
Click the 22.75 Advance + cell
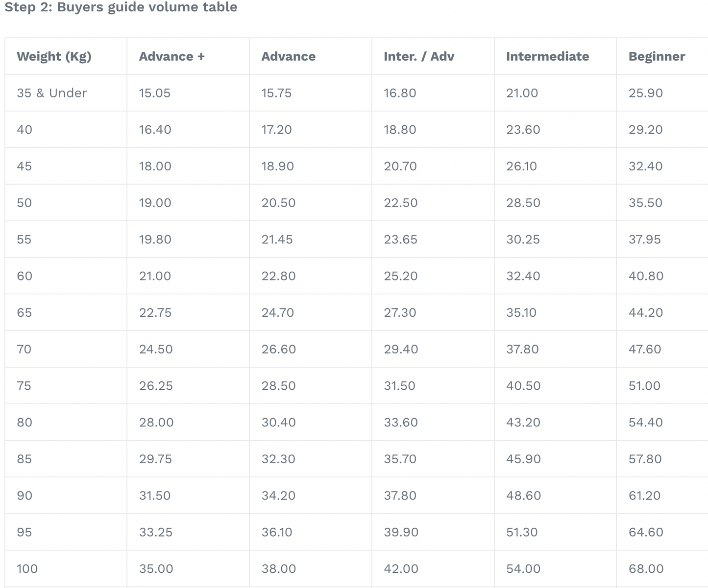tap(155, 313)
